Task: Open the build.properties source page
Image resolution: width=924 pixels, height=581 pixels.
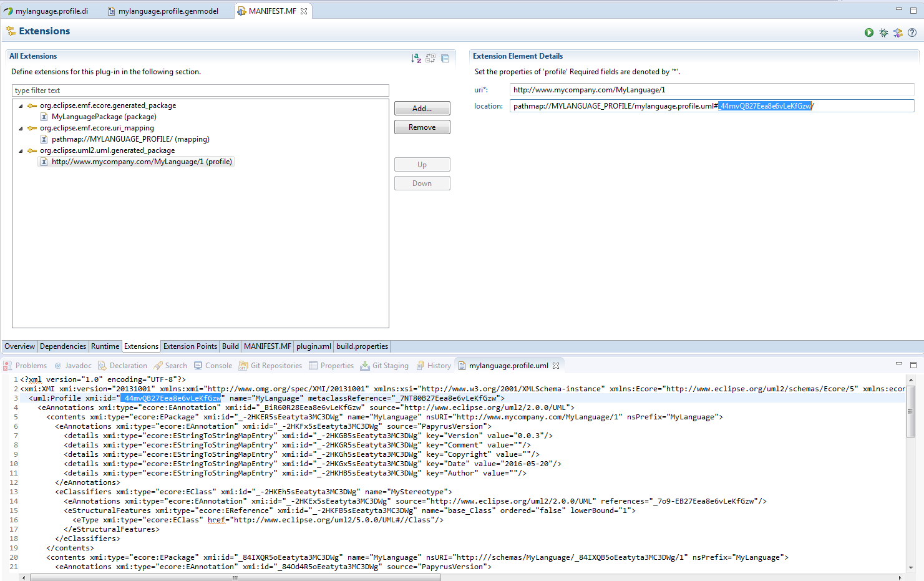Action: tap(362, 346)
